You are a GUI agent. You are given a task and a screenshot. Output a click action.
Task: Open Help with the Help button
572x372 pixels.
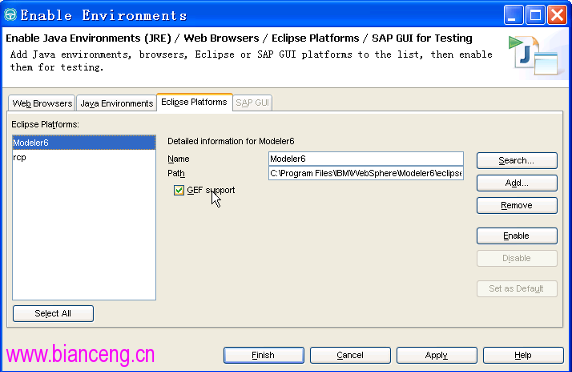click(523, 355)
